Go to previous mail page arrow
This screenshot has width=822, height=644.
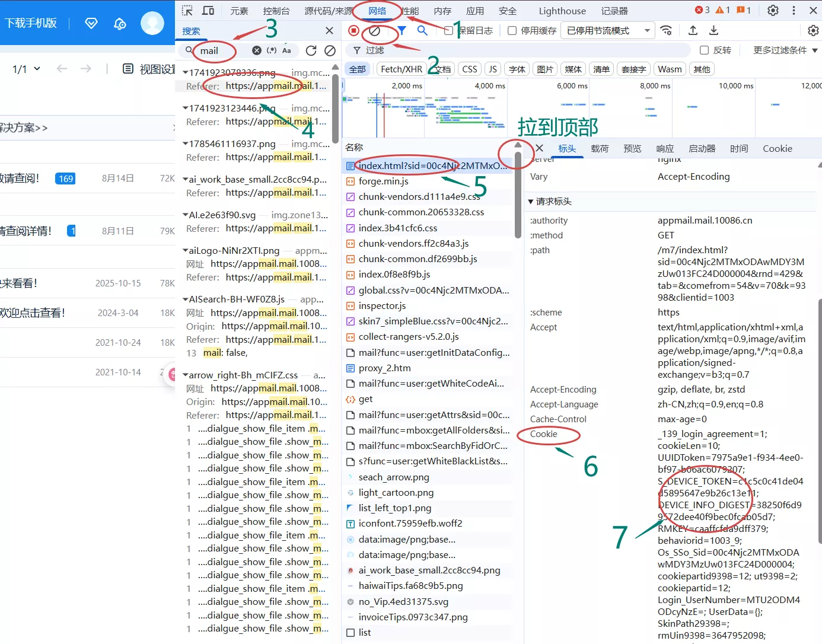pos(62,69)
